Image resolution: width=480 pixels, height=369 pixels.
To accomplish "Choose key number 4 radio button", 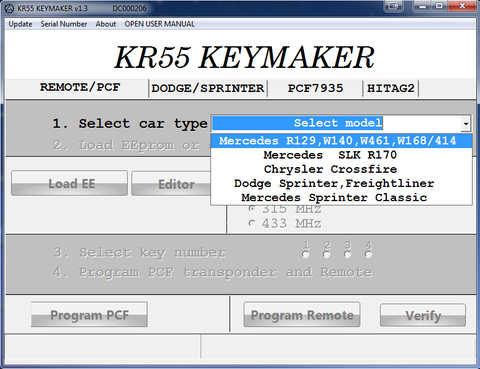I will tap(368, 254).
